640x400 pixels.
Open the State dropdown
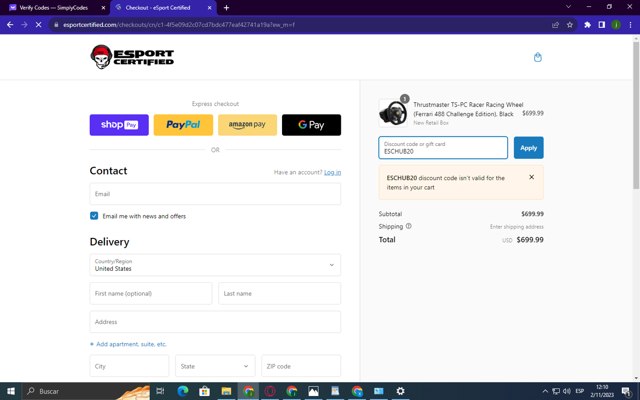[215, 366]
